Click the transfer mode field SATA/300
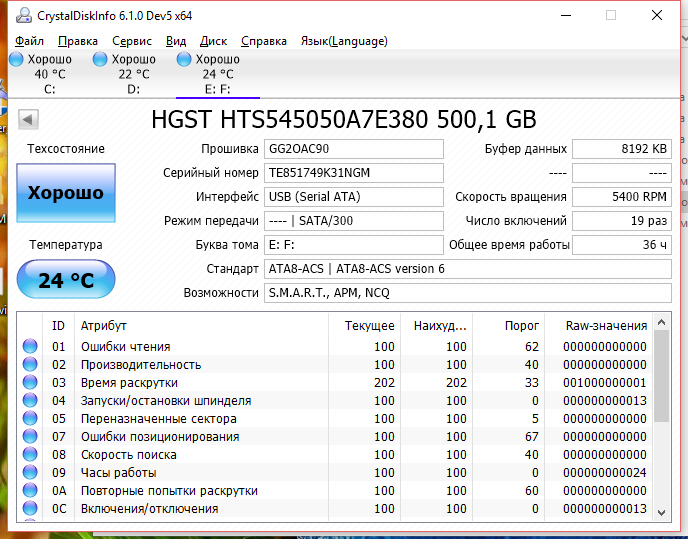 [x=354, y=221]
